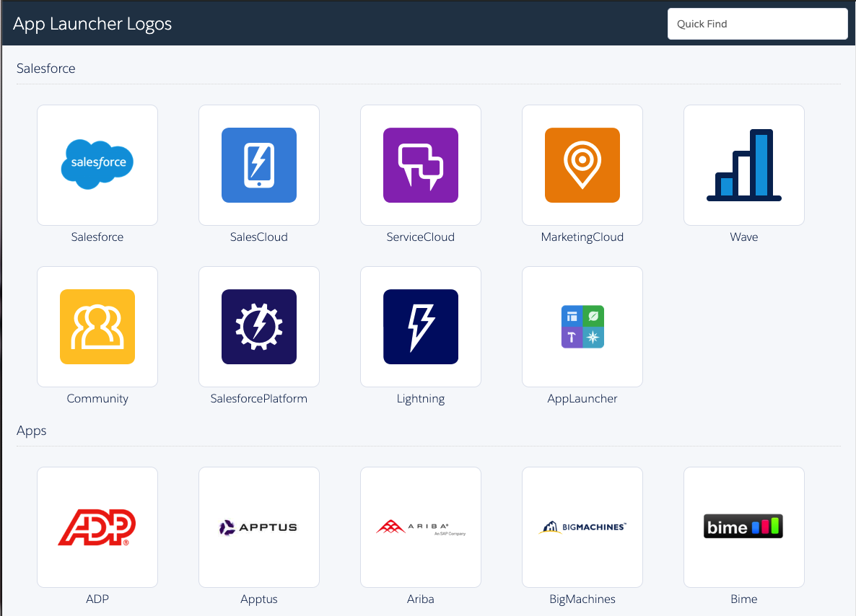Open the Wave bar chart icon

tap(743, 164)
